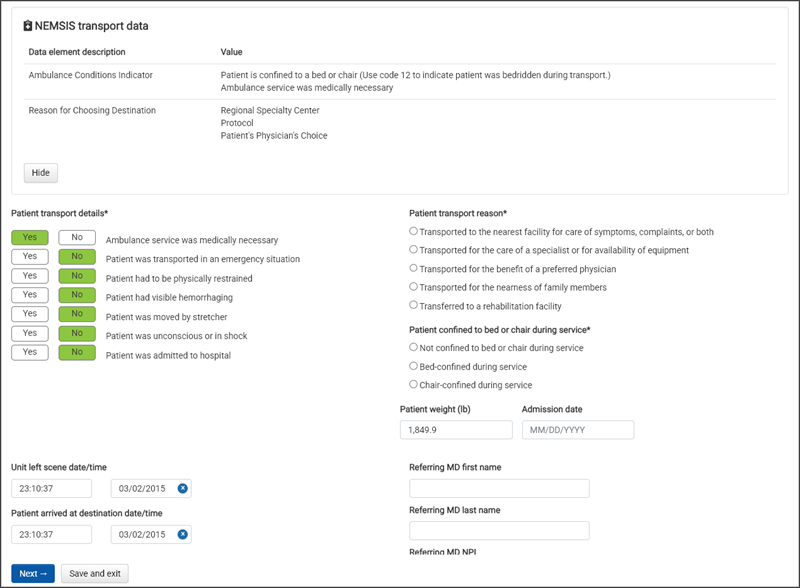
Task: Click the unit left scene time field
Action: (x=51, y=488)
